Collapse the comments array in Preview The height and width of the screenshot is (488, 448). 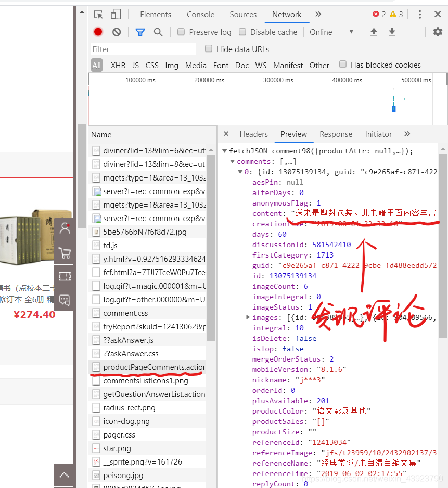[x=233, y=161]
